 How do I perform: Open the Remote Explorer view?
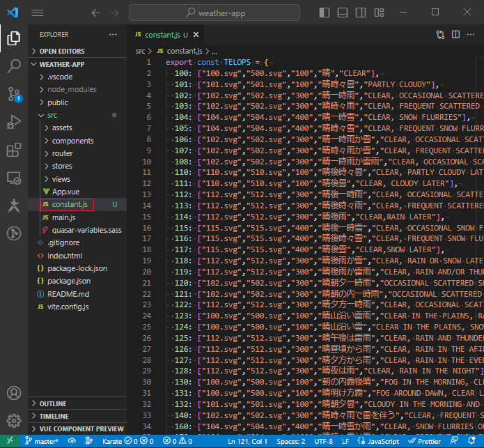14,178
